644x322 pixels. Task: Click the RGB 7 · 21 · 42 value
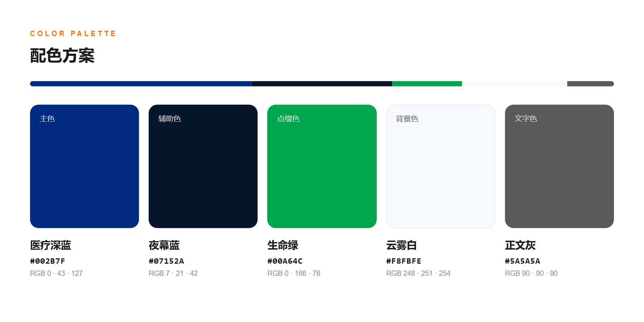(173, 273)
